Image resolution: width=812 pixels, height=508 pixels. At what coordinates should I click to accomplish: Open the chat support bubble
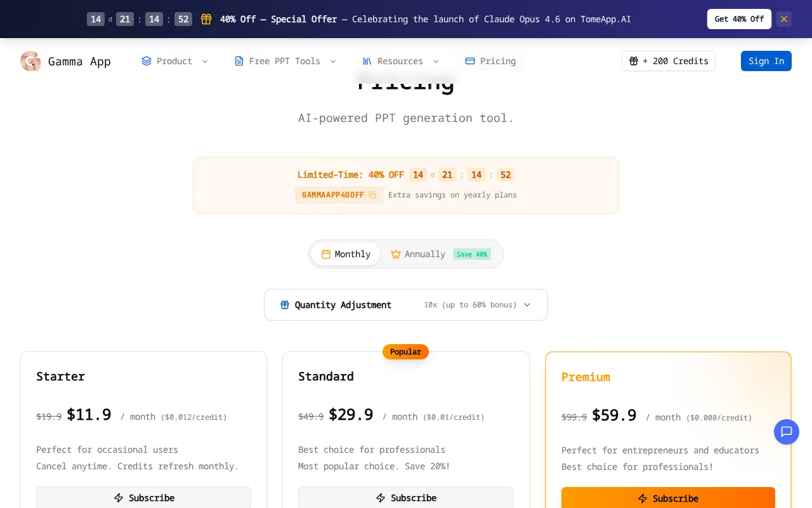coord(787,432)
